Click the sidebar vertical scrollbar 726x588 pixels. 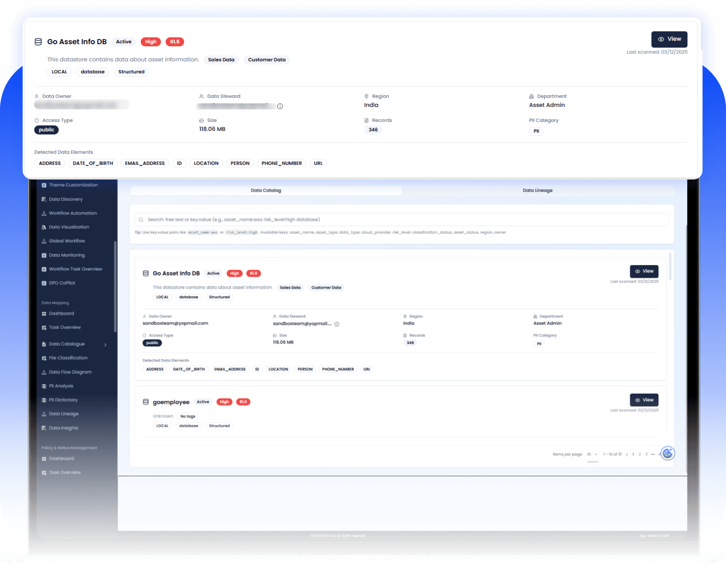click(115, 287)
